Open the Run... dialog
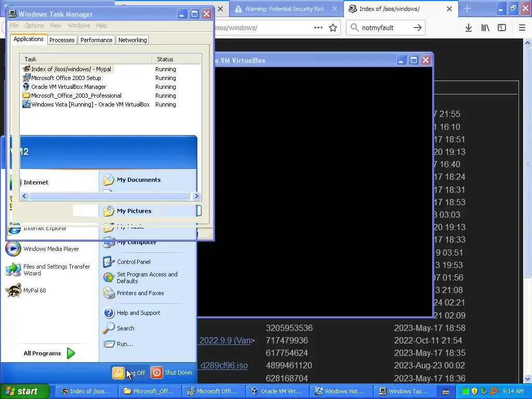The height and width of the screenshot is (399, 532). click(118, 344)
